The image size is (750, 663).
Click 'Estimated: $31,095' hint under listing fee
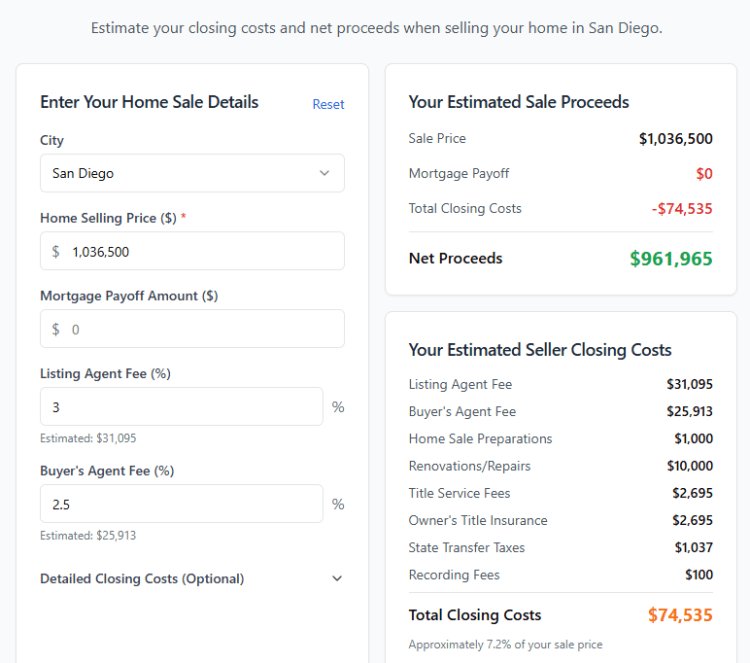[x=88, y=438]
